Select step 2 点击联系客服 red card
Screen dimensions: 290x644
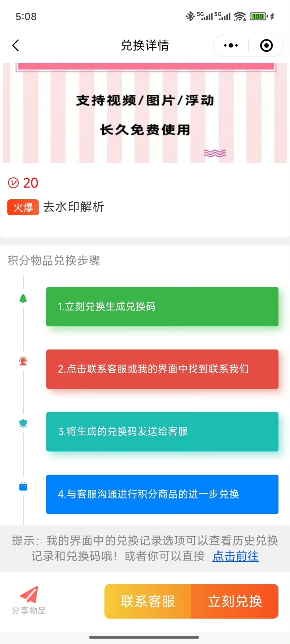click(162, 369)
